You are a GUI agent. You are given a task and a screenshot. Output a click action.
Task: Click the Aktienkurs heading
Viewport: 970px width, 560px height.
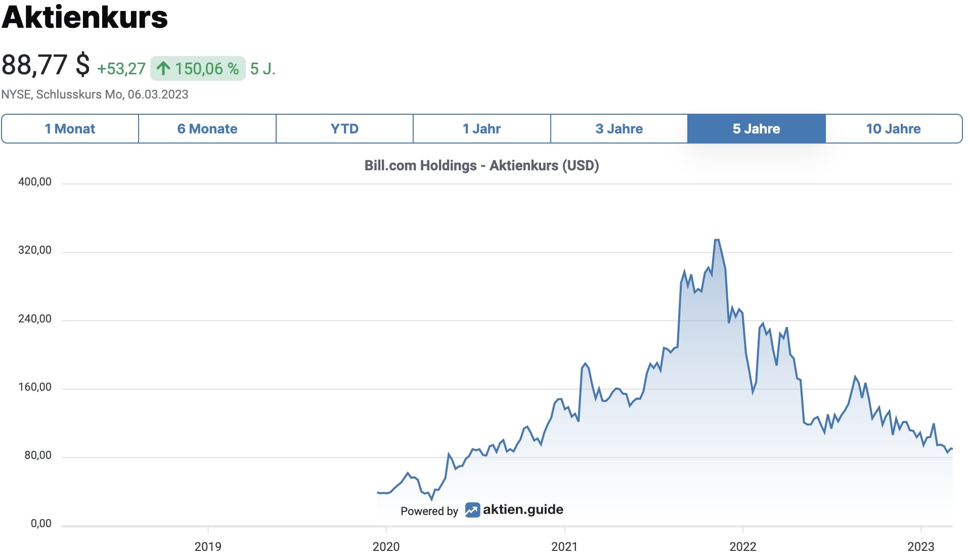(84, 17)
